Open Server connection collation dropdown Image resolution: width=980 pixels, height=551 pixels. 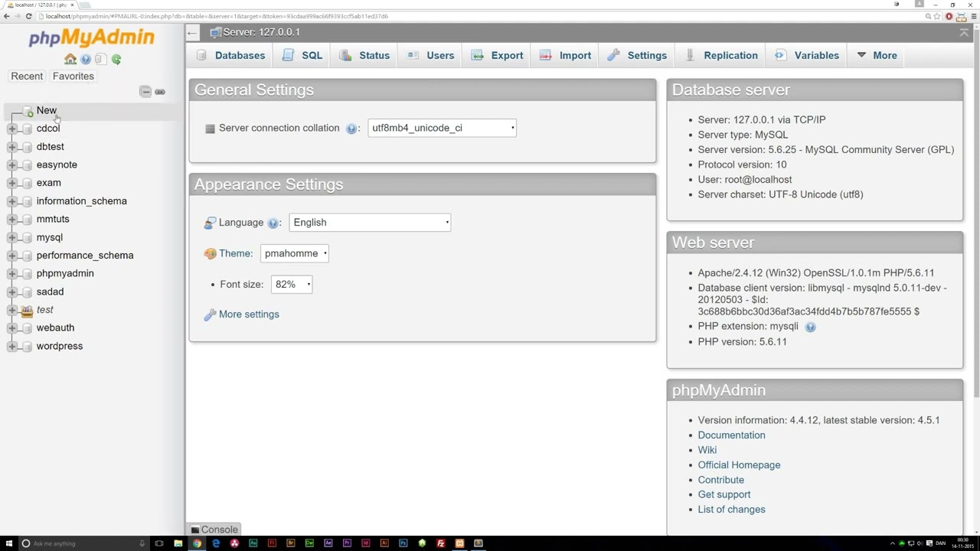[x=442, y=128]
